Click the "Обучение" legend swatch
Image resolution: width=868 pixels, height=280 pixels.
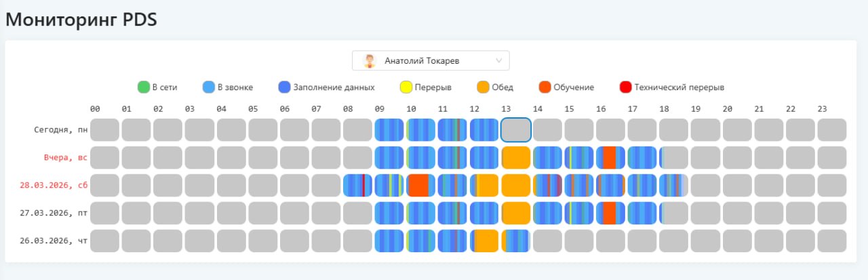(545, 87)
